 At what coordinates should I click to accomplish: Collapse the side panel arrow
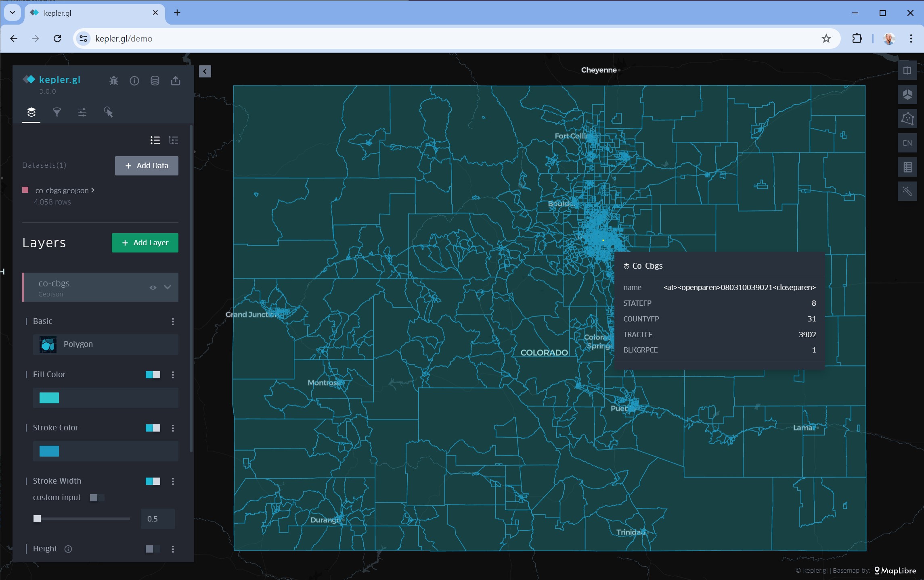coord(205,71)
